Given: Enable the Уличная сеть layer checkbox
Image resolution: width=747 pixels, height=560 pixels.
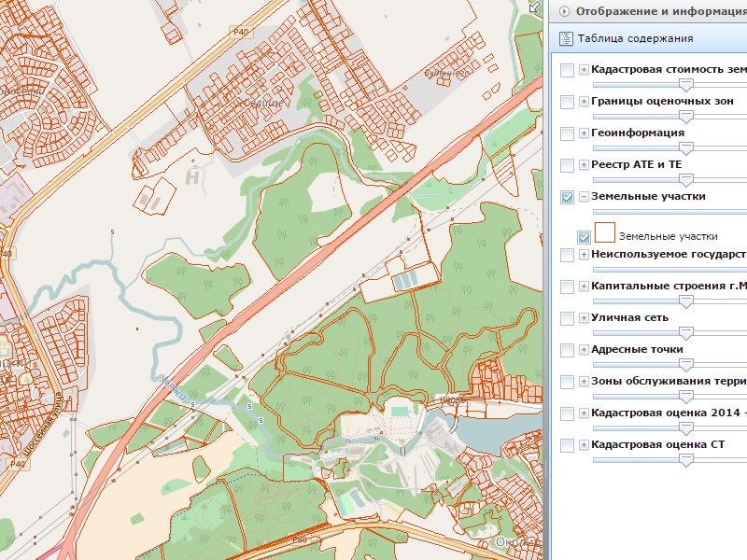Looking at the screenshot, I should tap(567, 318).
